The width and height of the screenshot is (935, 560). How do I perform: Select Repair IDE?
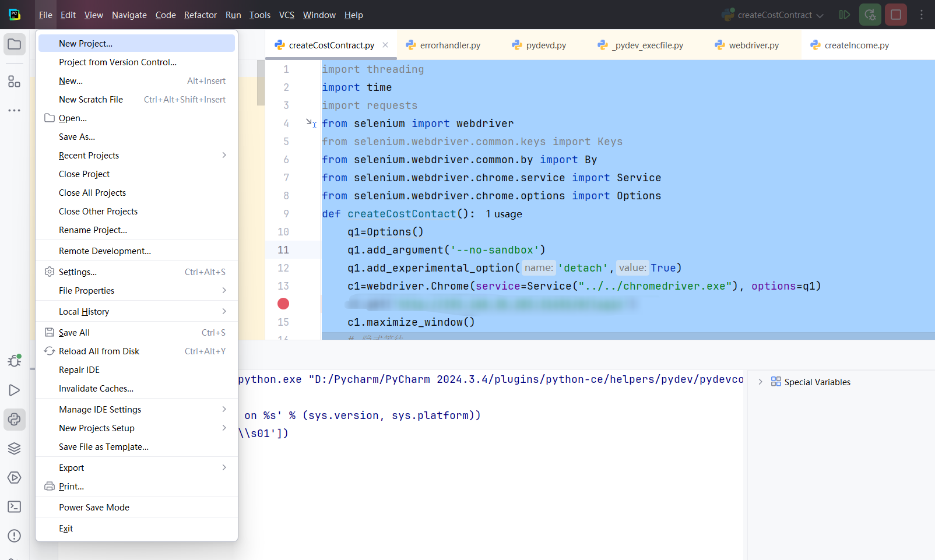pyautogui.click(x=136, y=369)
